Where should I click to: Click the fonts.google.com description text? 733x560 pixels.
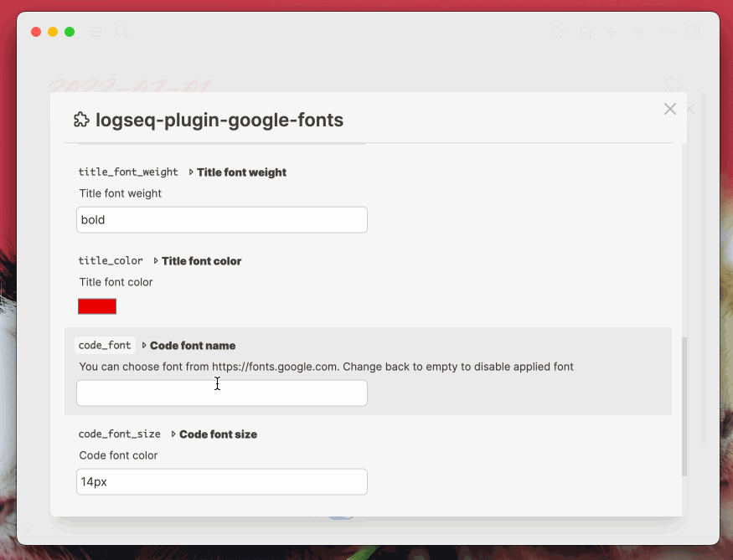pos(327,367)
